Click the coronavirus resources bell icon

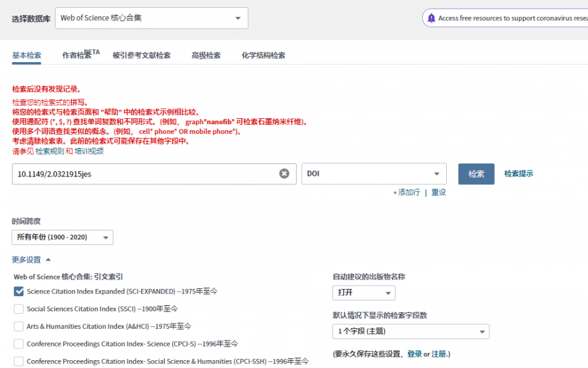click(431, 18)
